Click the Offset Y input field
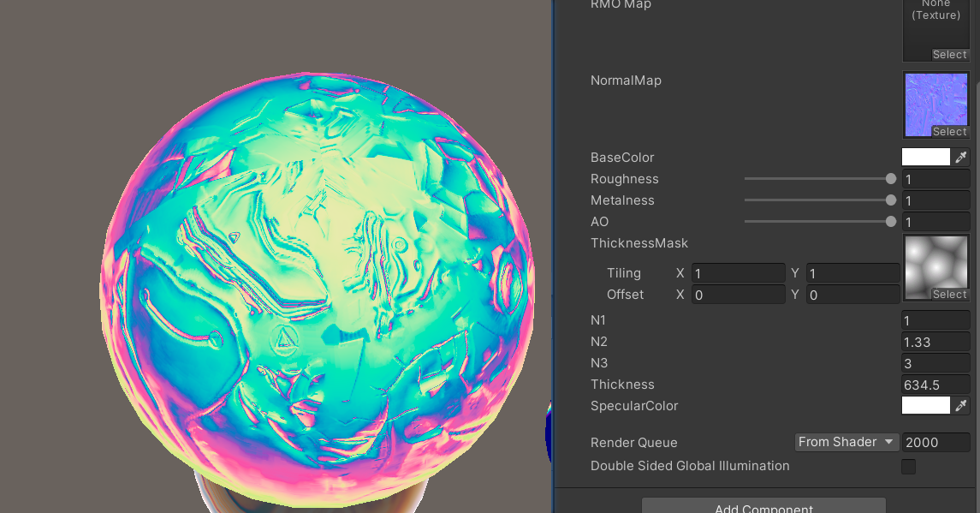Image resolution: width=980 pixels, height=513 pixels. (852, 295)
